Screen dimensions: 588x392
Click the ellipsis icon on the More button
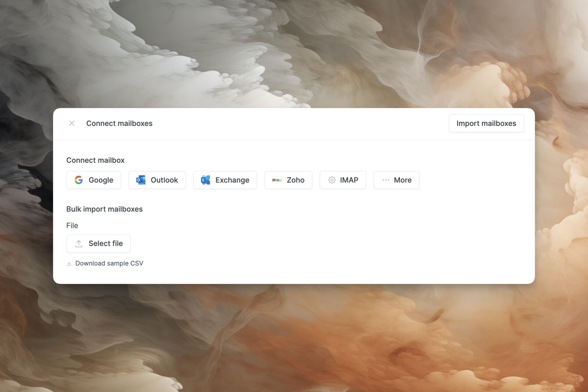pos(386,180)
